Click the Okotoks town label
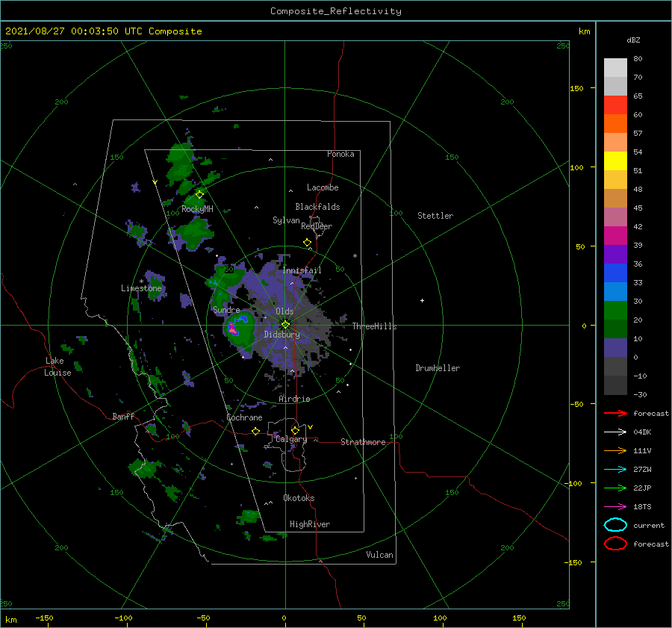The image size is (672, 628). tap(299, 499)
